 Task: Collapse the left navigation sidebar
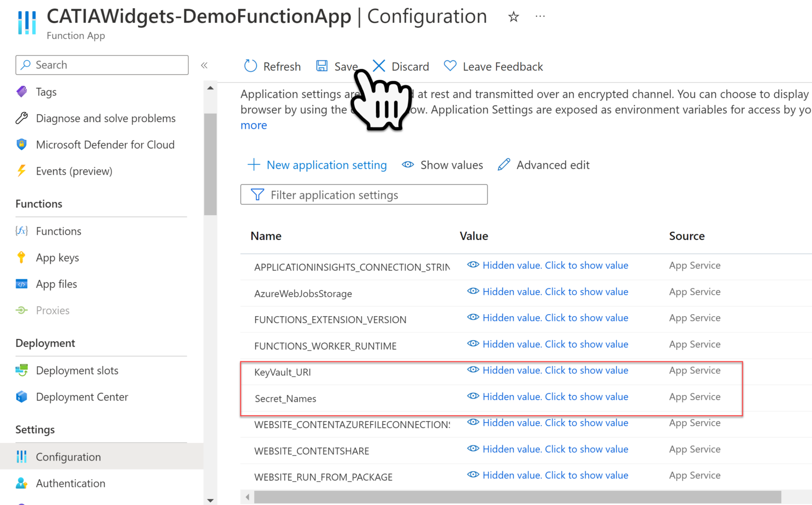pos(205,65)
